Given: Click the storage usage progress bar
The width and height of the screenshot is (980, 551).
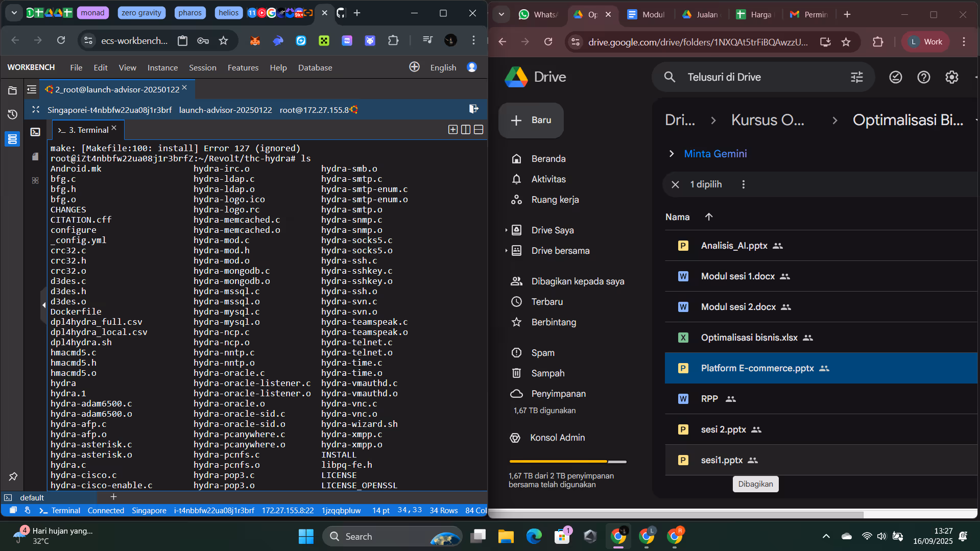Looking at the screenshot, I should click(x=568, y=462).
